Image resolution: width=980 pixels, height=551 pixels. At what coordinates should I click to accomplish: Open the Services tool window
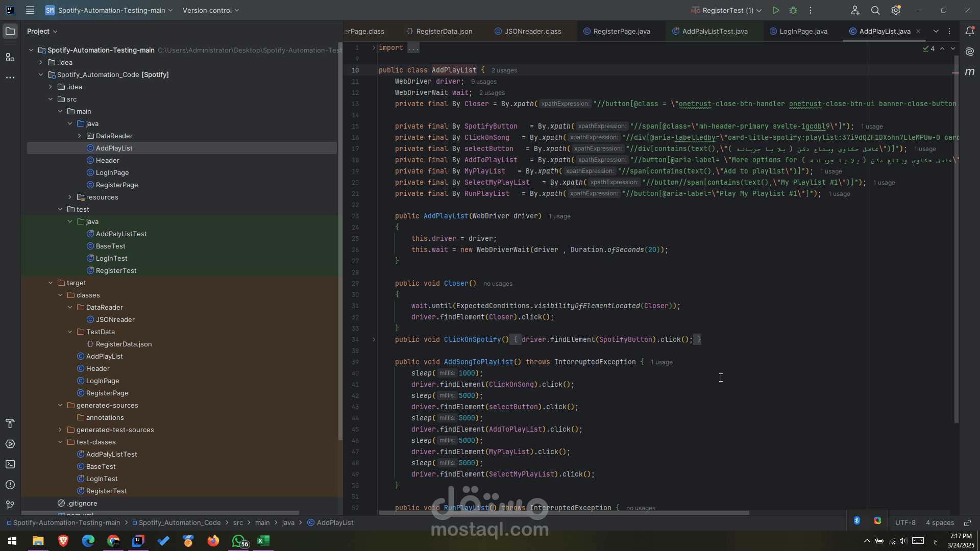pyautogui.click(x=10, y=444)
